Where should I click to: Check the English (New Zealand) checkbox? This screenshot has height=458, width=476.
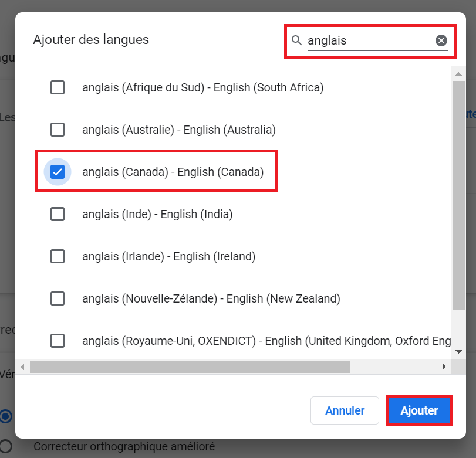tap(58, 298)
